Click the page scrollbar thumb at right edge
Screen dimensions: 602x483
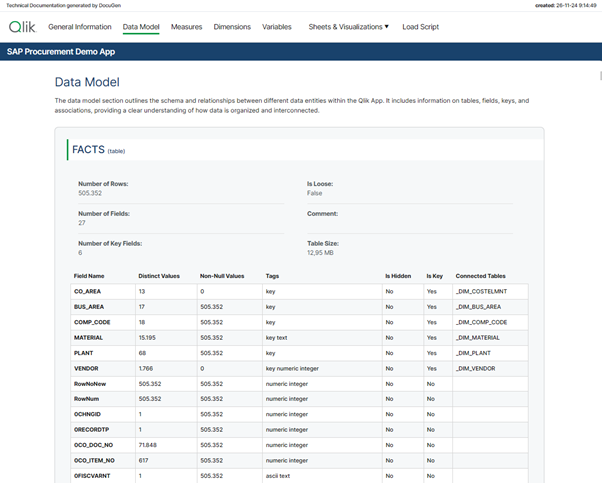(x=600, y=75)
